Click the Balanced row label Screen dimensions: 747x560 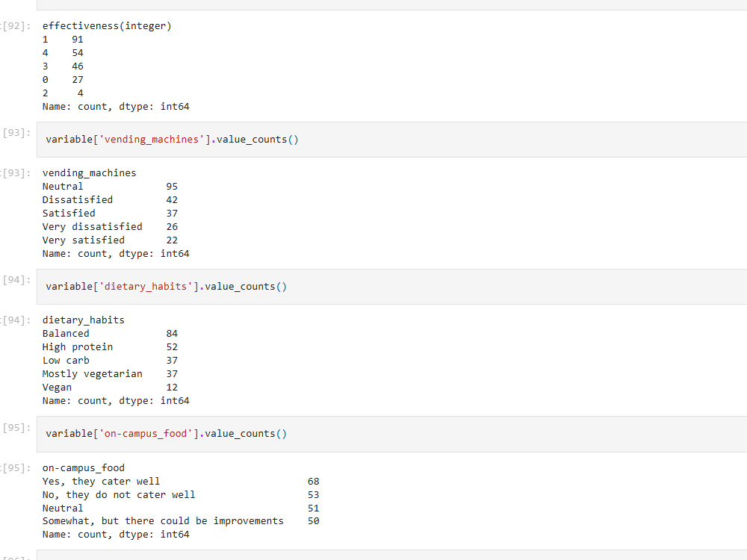click(x=66, y=334)
